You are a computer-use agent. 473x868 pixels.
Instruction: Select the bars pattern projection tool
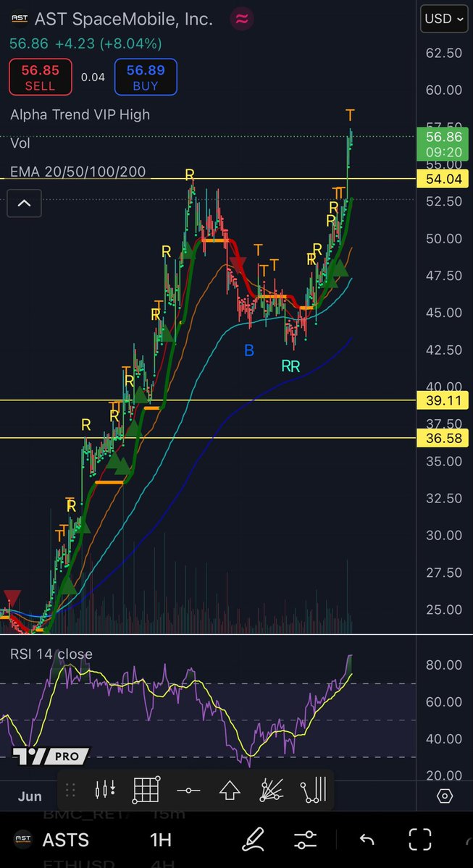click(x=313, y=790)
